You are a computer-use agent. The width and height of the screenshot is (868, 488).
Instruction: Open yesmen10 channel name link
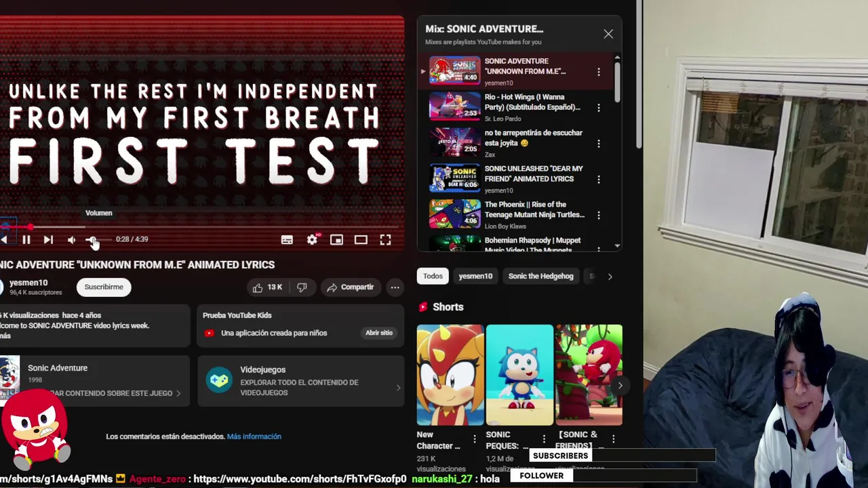pyautogui.click(x=28, y=283)
